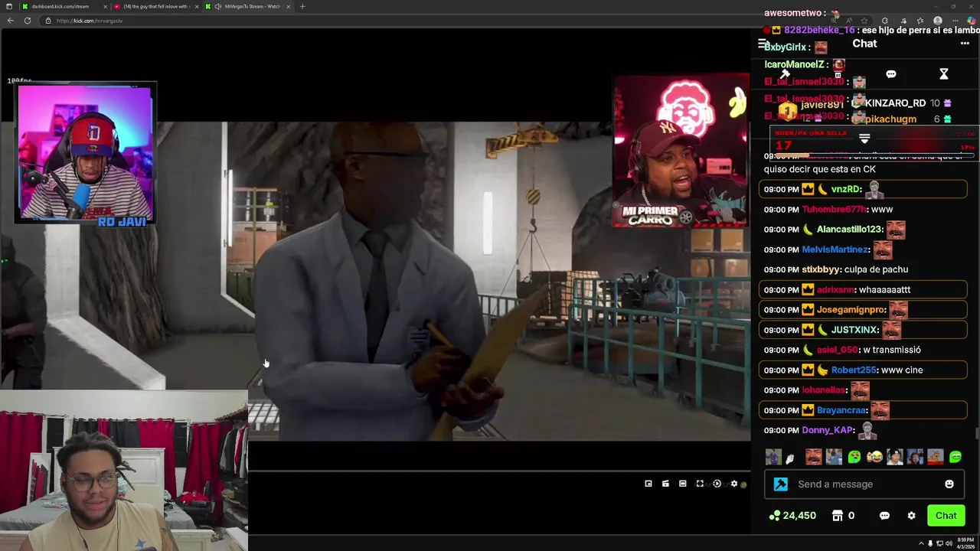Open browser settings and more menu
The height and width of the screenshot is (551, 980).
955,21
